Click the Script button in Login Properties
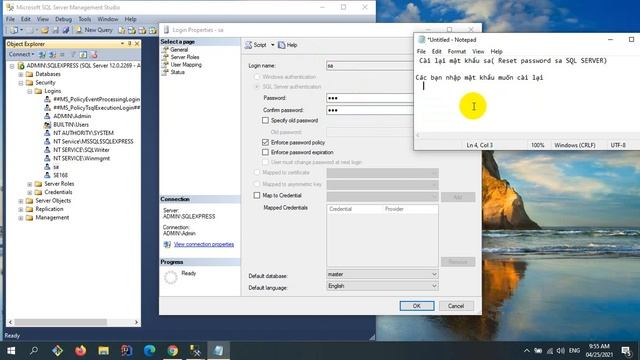640x360 pixels. pos(256,45)
